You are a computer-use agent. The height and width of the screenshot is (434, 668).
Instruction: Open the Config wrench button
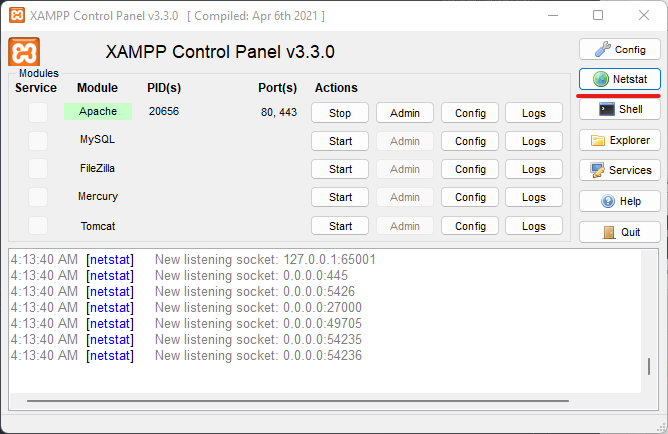pyautogui.click(x=620, y=49)
